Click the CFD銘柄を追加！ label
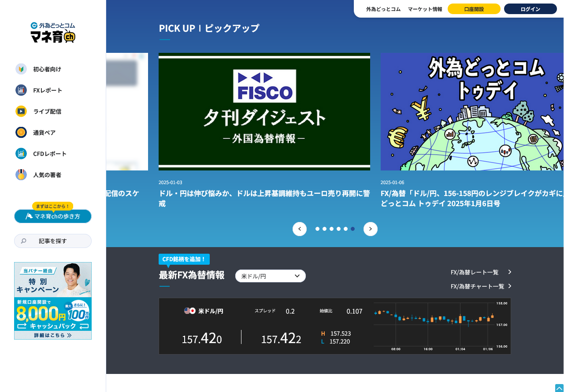This screenshot has width=564, height=392. click(184, 259)
